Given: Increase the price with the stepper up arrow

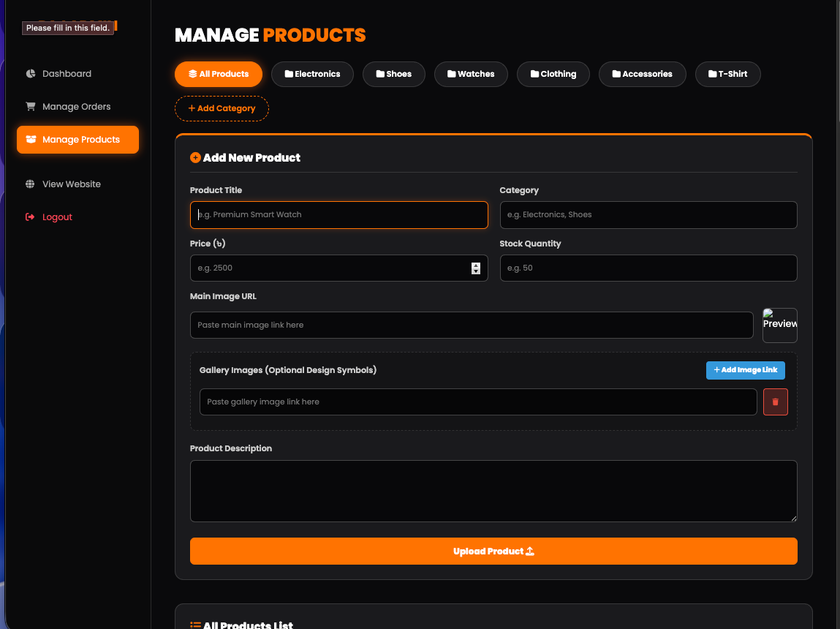Looking at the screenshot, I should click(476, 265).
